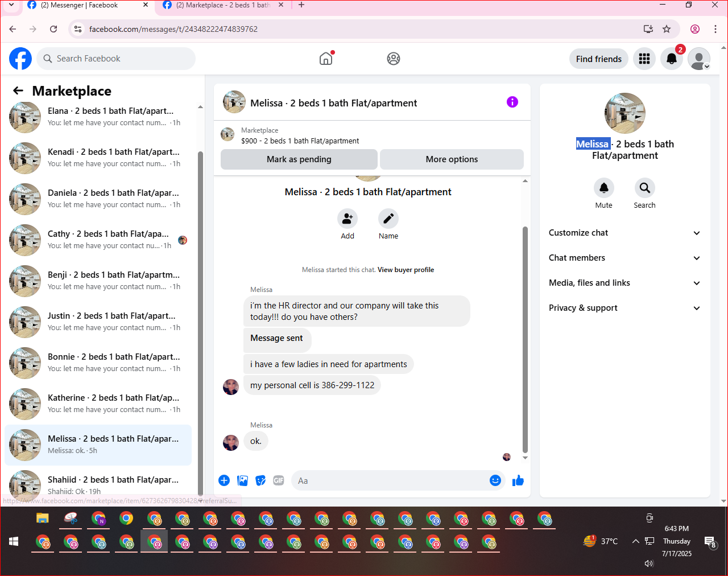Open the Snipping Tool from the taskbar
Viewport: 728px width, 576px height.
click(x=71, y=519)
